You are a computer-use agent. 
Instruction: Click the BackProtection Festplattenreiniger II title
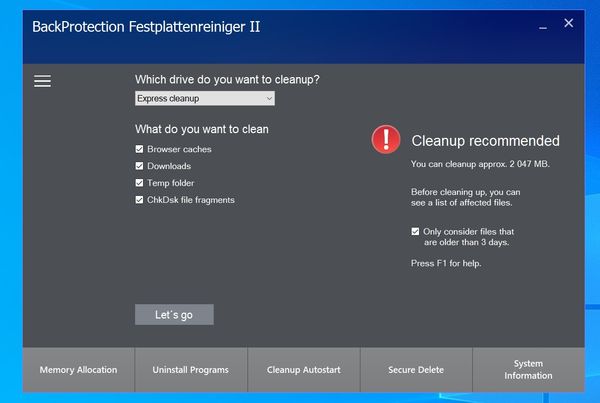pos(146,27)
